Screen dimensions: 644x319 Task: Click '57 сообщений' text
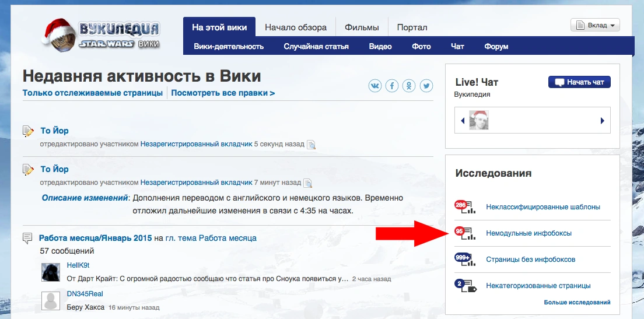67,250
